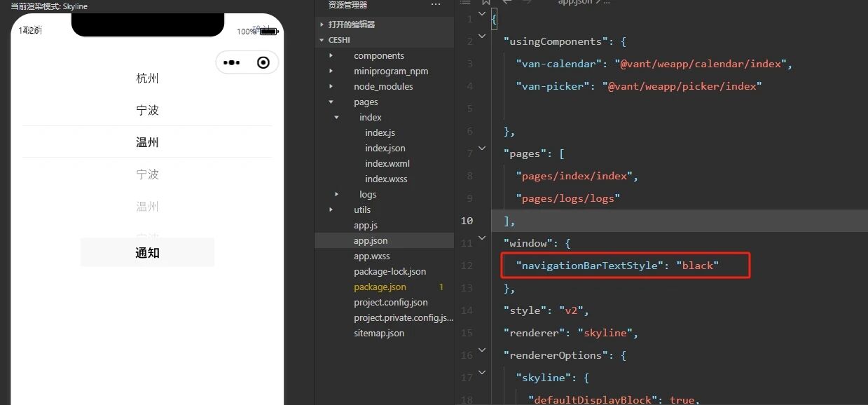Select the highlighted 温州 picker option
Image resolution: width=868 pixels, height=405 pixels.
(x=147, y=142)
